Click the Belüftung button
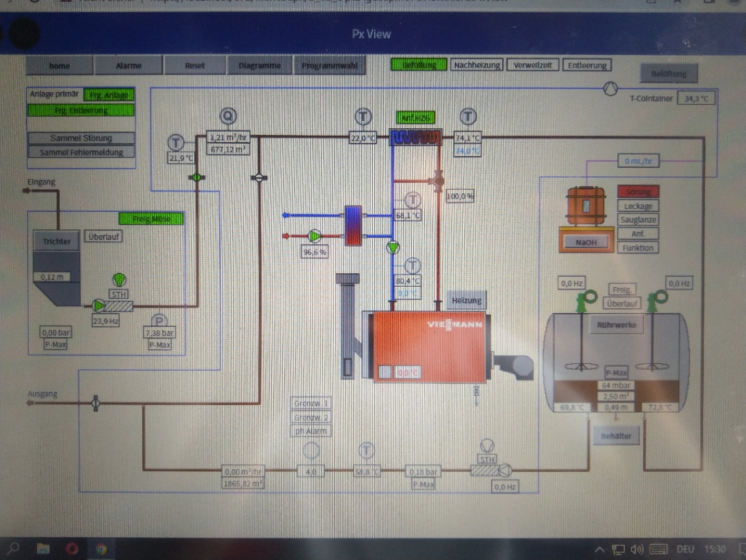 pos(668,74)
